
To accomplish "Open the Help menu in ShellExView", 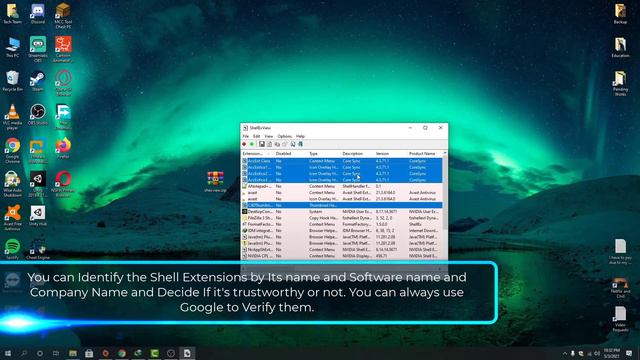I will pyautogui.click(x=300, y=136).
